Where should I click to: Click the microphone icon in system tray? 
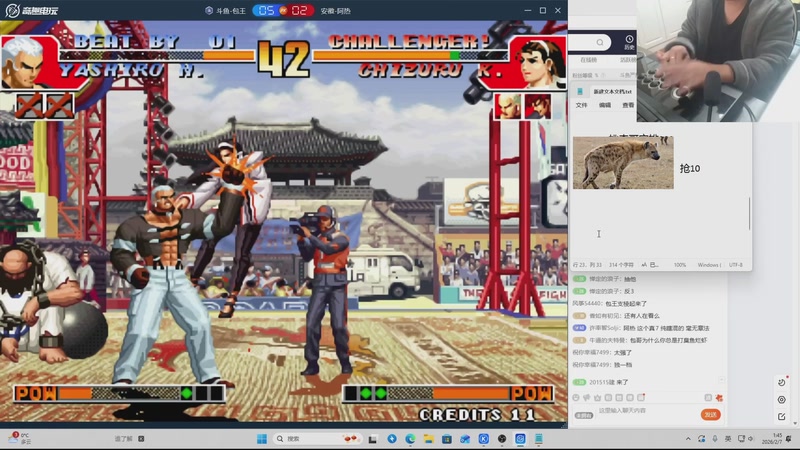click(x=715, y=439)
